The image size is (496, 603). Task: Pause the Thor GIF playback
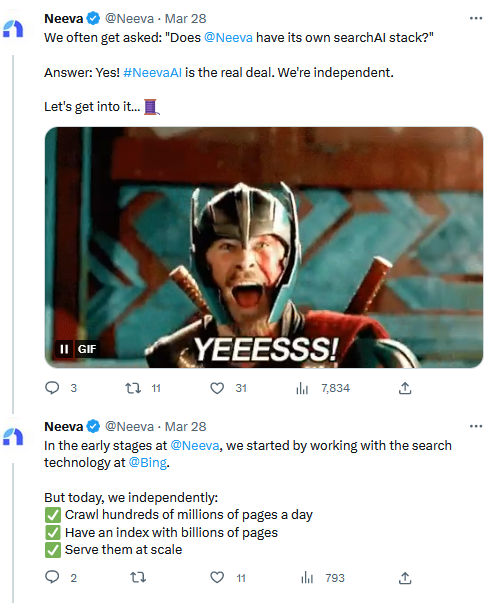click(64, 349)
